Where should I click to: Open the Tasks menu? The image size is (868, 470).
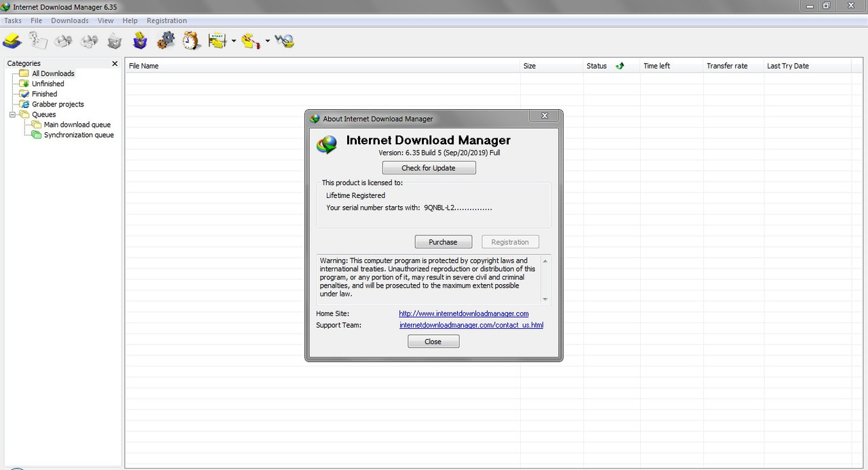pos(13,20)
